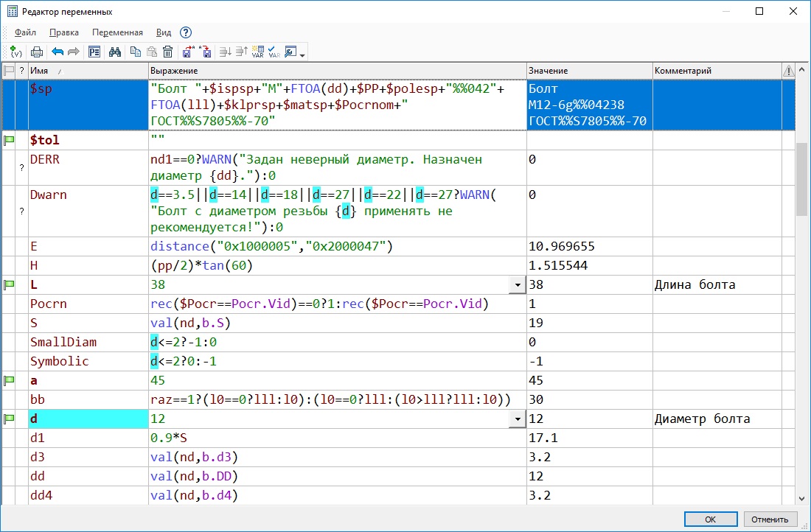This screenshot has height=532, width=811.
Task: Click the scrollbar down arrow
Action: [x=801, y=499]
